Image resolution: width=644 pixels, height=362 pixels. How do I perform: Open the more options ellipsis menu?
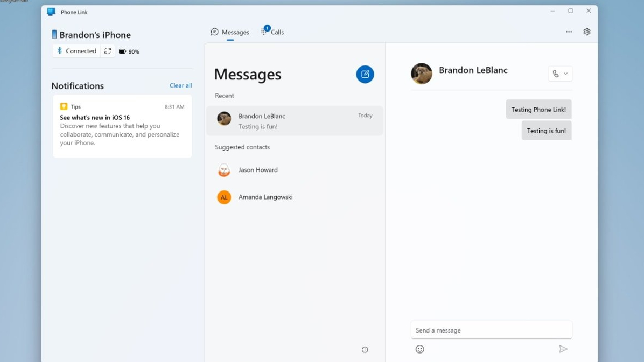pyautogui.click(x=569, y=32)
